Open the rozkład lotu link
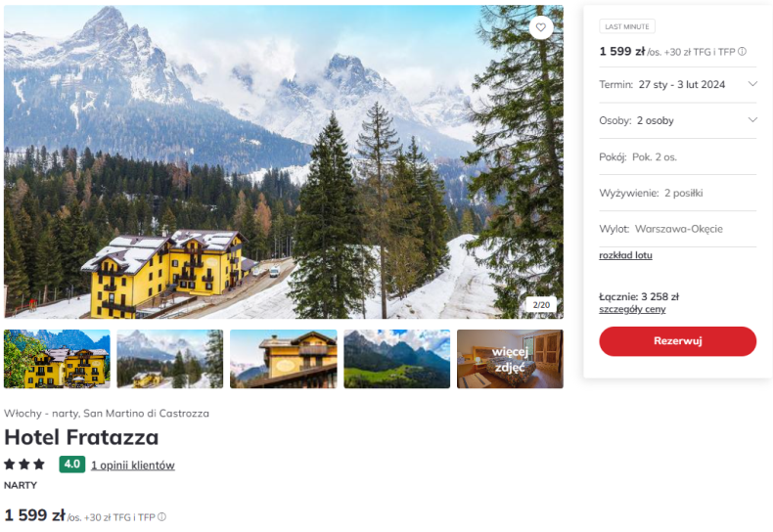 coord(625,255)
